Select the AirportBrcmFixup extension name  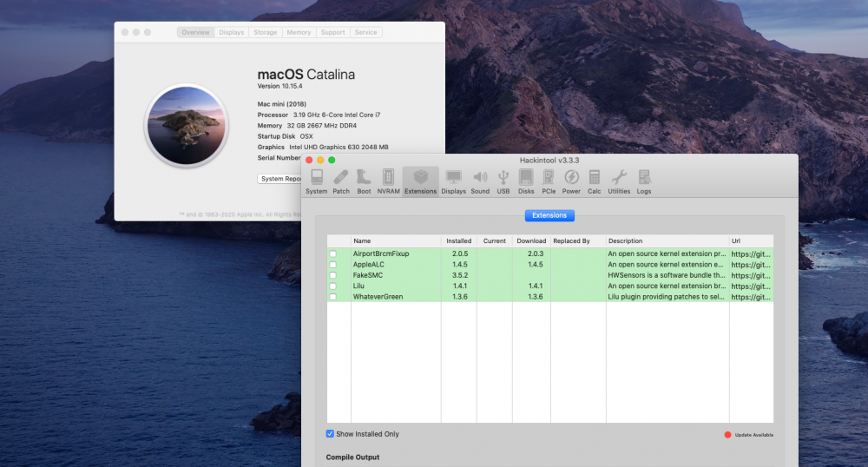coord(381,253)
